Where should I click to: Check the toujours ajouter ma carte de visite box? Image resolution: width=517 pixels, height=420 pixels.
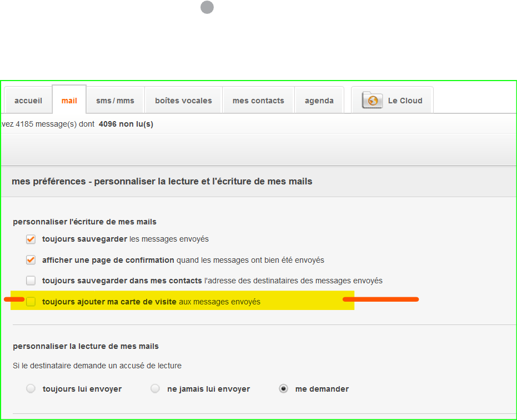click(x=31, y=302)
